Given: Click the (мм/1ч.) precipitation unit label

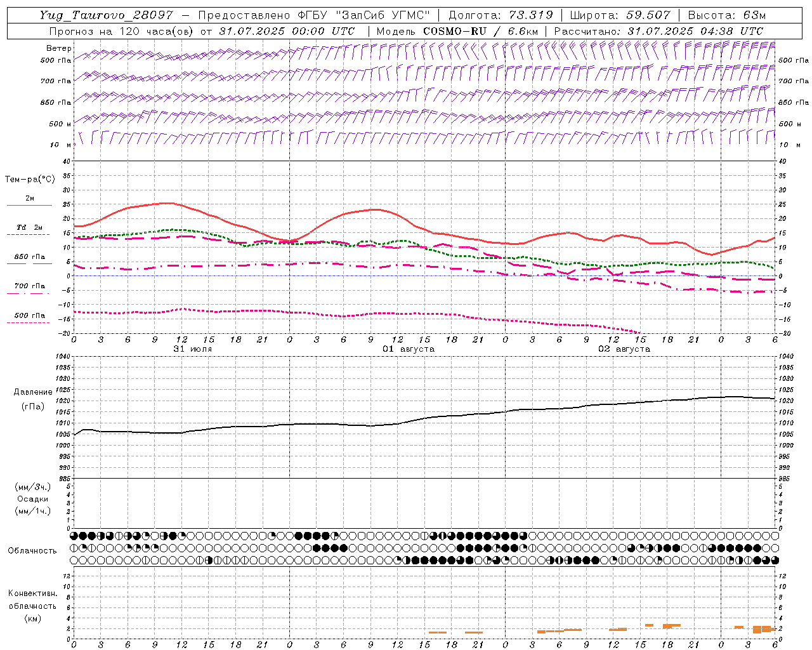Looking at the screenshot, I should pyautogui.click(x=33, y=511).
